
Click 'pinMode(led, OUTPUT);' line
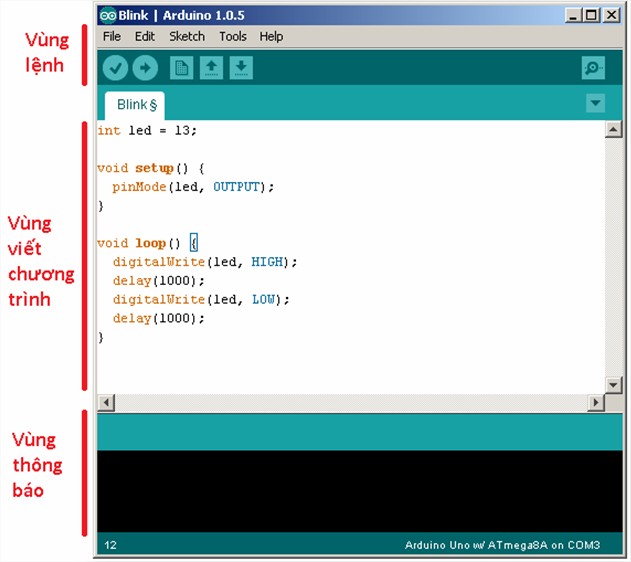[x=193, y=187]
